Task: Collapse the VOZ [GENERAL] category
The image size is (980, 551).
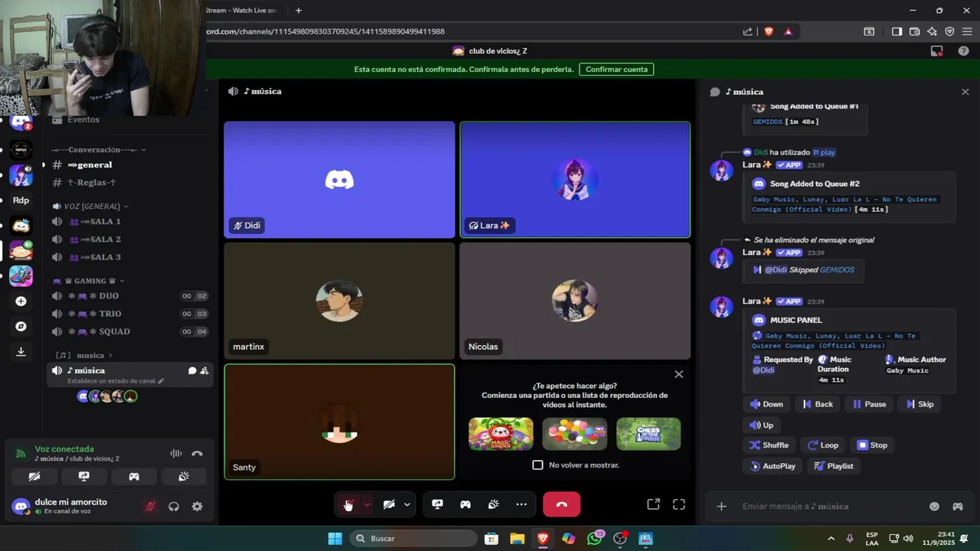Action: click(x=90, y=206)
